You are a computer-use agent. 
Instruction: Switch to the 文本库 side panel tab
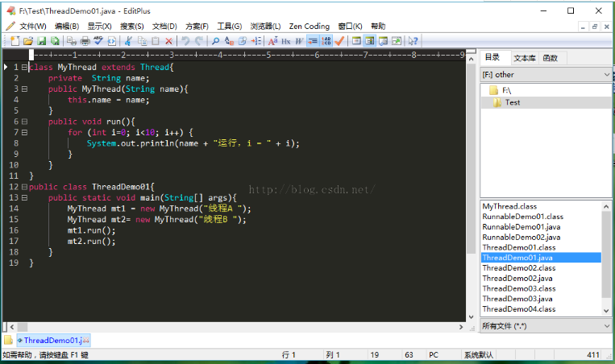pyautogui.click(x=524, y=58)
